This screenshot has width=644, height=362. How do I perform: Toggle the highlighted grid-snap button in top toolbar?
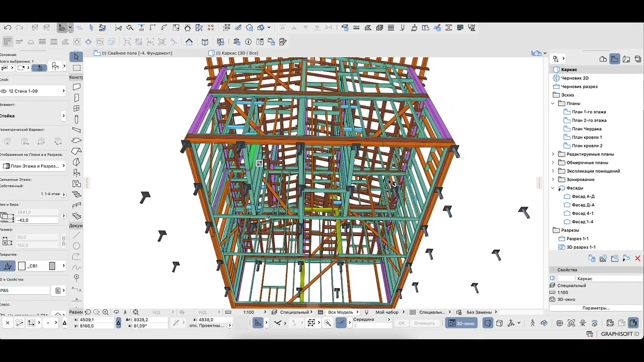pyautogui.click(x=62, y=28)
